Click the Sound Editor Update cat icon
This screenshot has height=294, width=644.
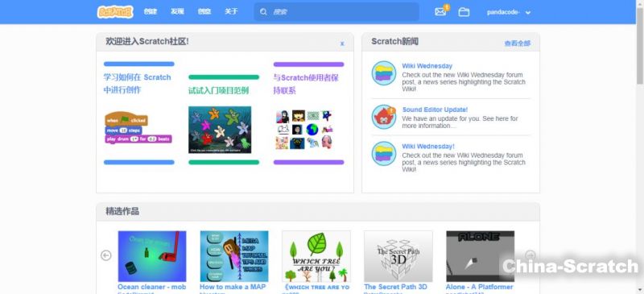[x=384, y=117]
